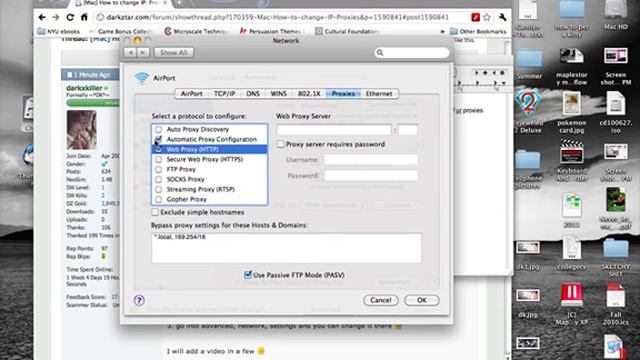Click darkxkiller forum avatar
The height and width of the screenshot is (360, 640).
click(x=82, y=130)
